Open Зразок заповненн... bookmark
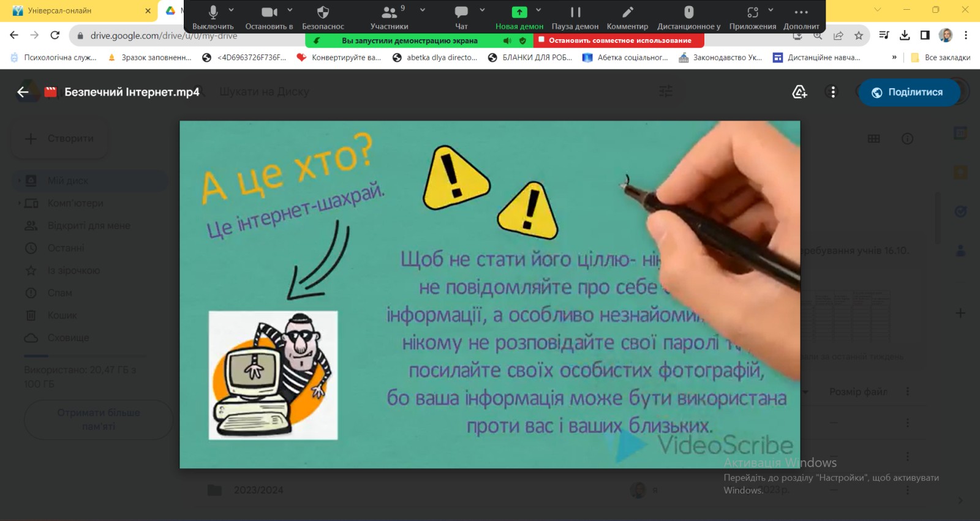The height and width of the screenshot is (521, 980). coord(149,58)
